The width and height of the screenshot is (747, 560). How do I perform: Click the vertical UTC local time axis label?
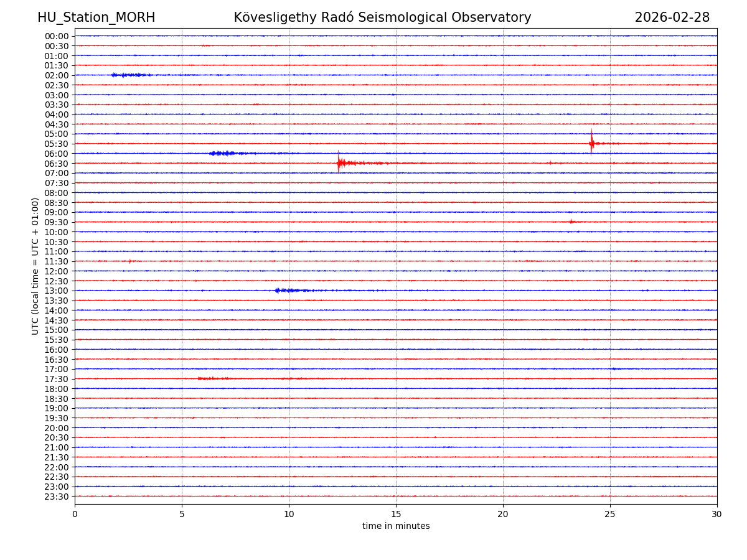tap(36, 266)
